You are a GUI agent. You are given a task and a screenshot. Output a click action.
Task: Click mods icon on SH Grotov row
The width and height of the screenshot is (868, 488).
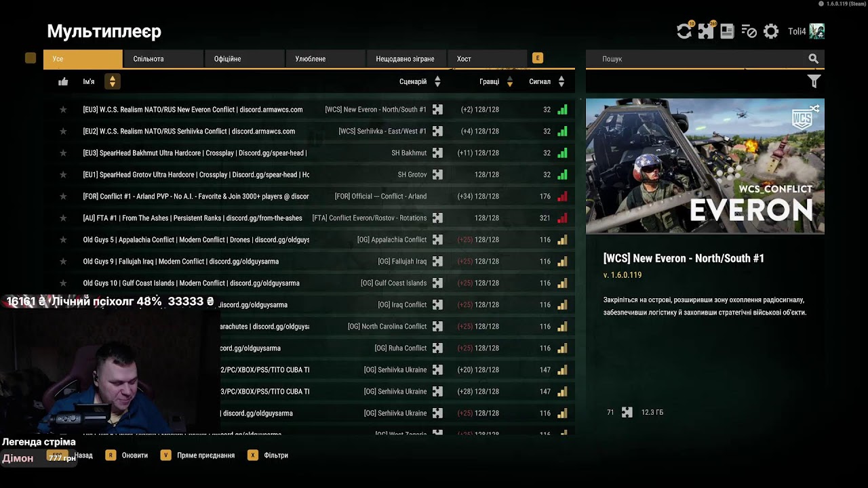pyautogui.click(x=437, y=175)
